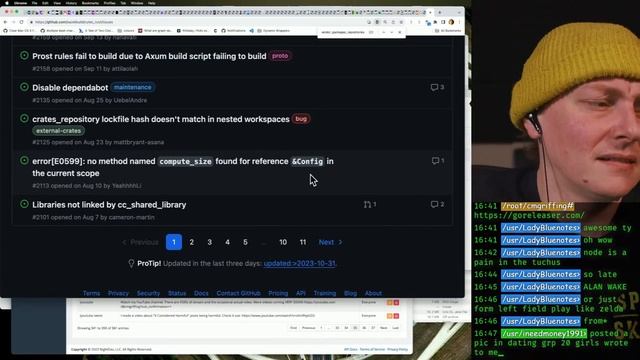The height and width of the screenshot is (360, 640).
Task: Open crates_repository lockfile hash issue
Action: click(x=161, y=119)
